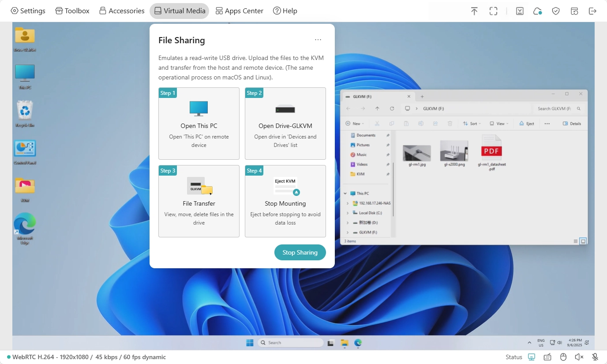Viewport: 607px width, 364px height.
Task: Select Control Panel desktop icon
Action: (x=25, y=152)
